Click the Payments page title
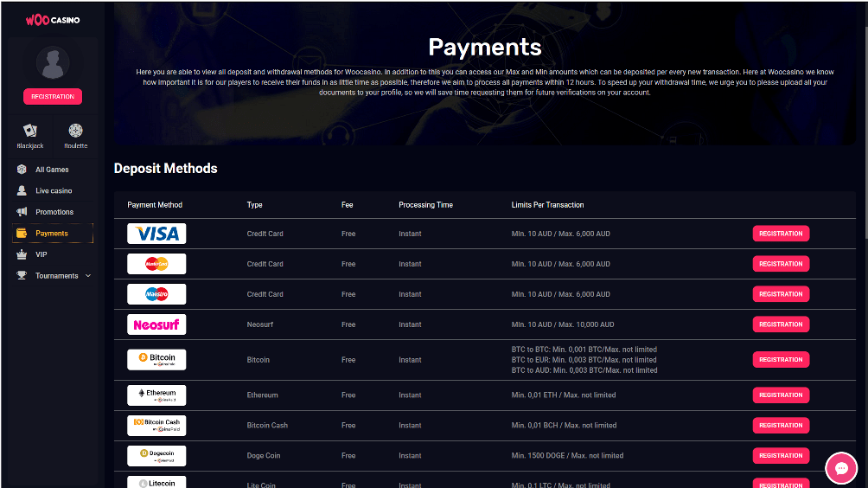This screenshot has width=868, height=488. click(485, 48)
